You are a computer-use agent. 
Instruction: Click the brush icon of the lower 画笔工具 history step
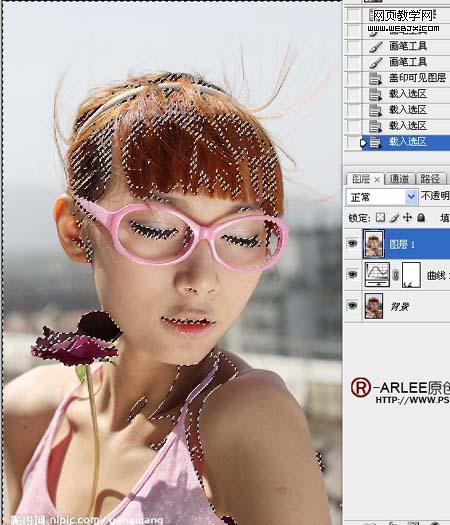click(x=376, y=62)
